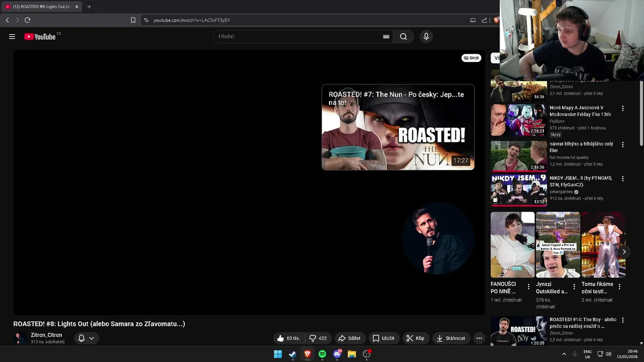Image resolution: width=644 pixels, height=362 pixels.
Task: Dislike the video (422)
Action: coord(318,338)
